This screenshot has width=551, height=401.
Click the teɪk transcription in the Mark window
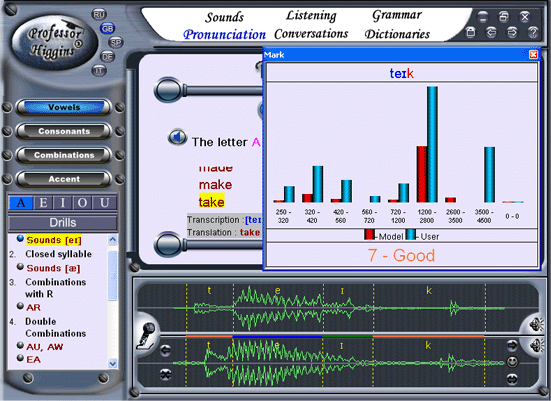click(402, 73)
